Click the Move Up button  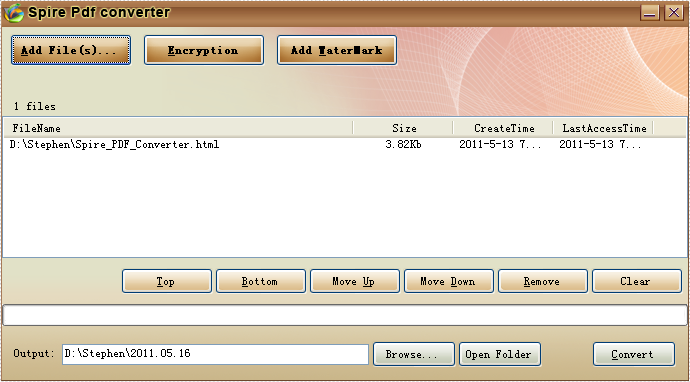(x=355, y=281)
